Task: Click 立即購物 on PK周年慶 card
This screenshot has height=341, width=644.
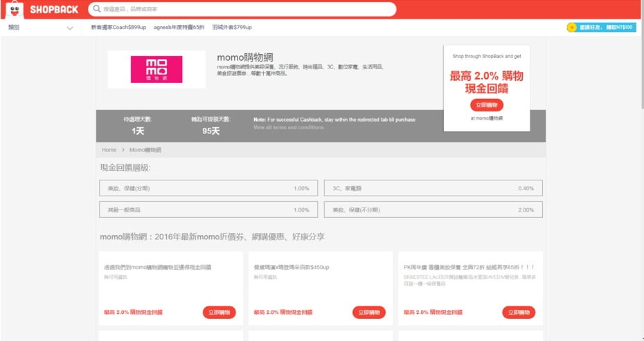Action: pyautogui.click(x=519, y=312)
